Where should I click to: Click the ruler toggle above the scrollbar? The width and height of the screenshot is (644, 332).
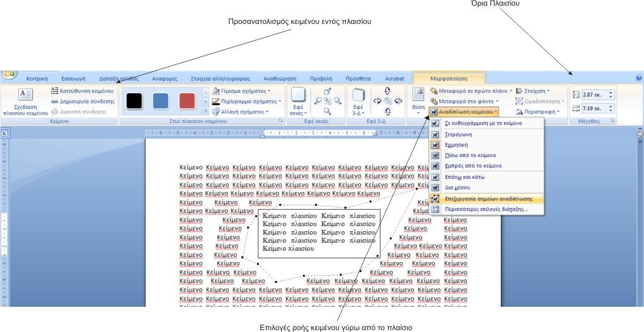640,134
